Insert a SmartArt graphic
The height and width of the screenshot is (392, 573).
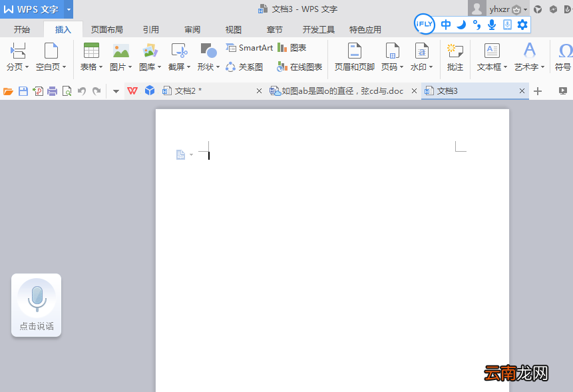click(249, 48)
